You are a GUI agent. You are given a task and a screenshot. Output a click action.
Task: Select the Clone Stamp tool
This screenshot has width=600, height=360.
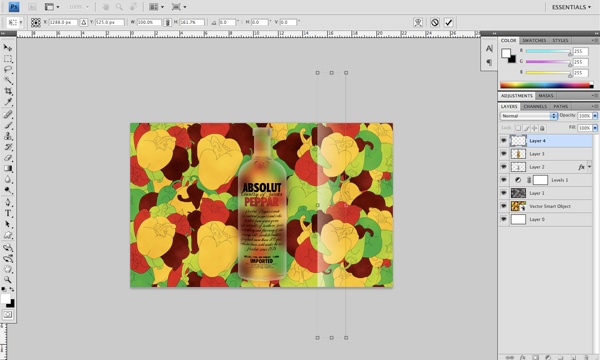(x=8, y=136)
